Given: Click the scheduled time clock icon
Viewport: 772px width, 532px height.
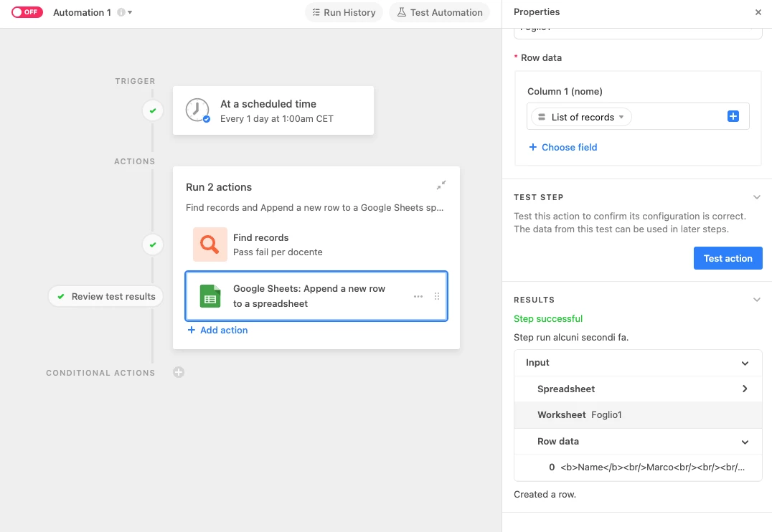Looking at the screenshot, I should coord(197,110).
